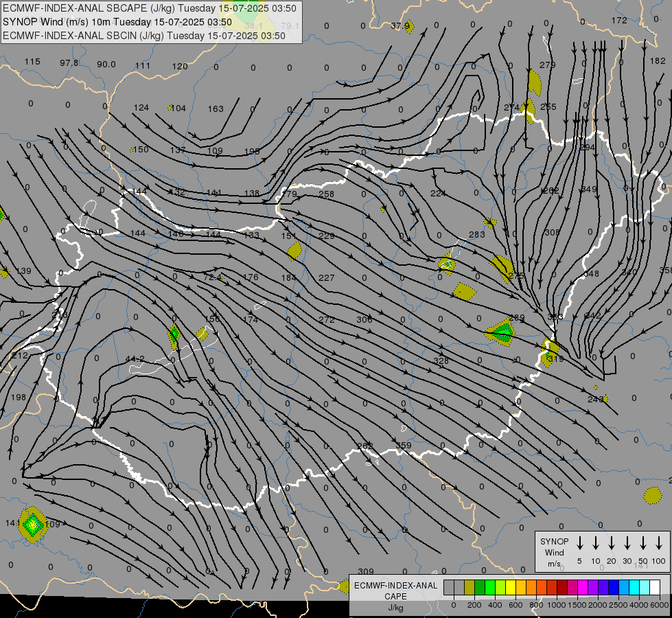The height and width of the screenshot is (618, 672).
Task: Click the 50 m/s wind arrow in legend
Action: tap(643, 542)
